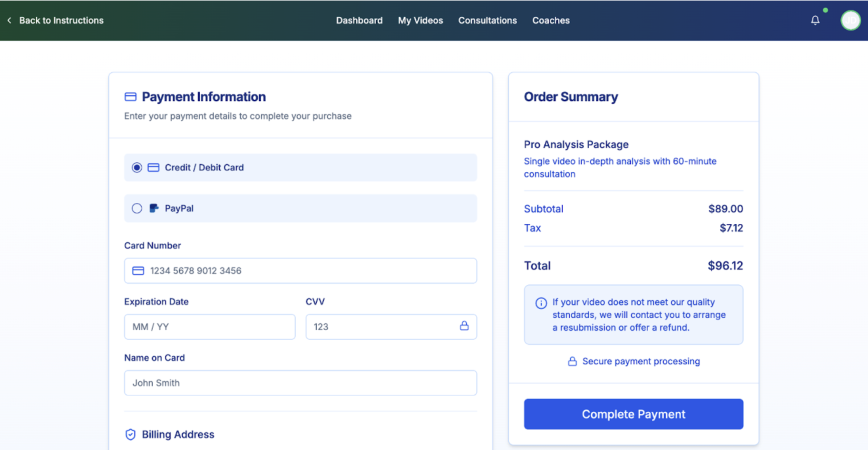Go to My Videos
This screenshot has height=450, width=868.
point(420,20)
